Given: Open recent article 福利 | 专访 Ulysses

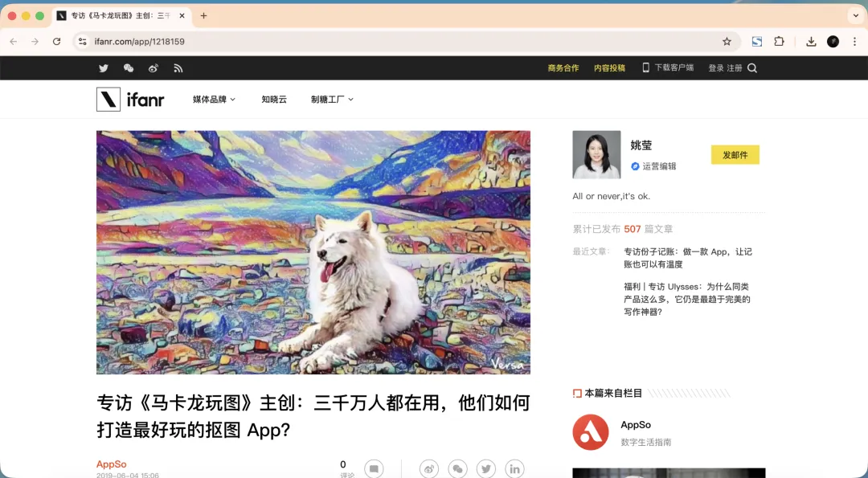Looking at the screenshot, I should 687,300.
